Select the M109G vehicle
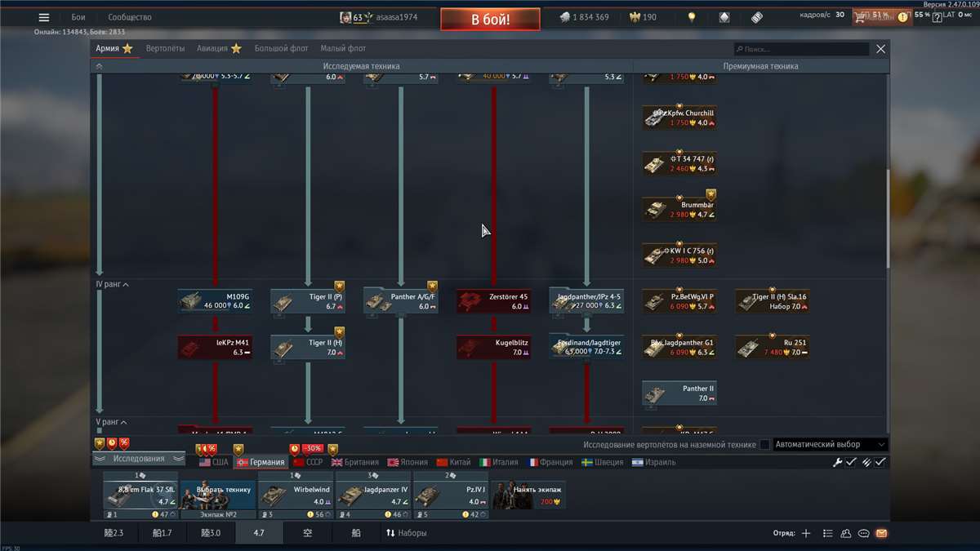Screen dimensions: 980x551 216,301
